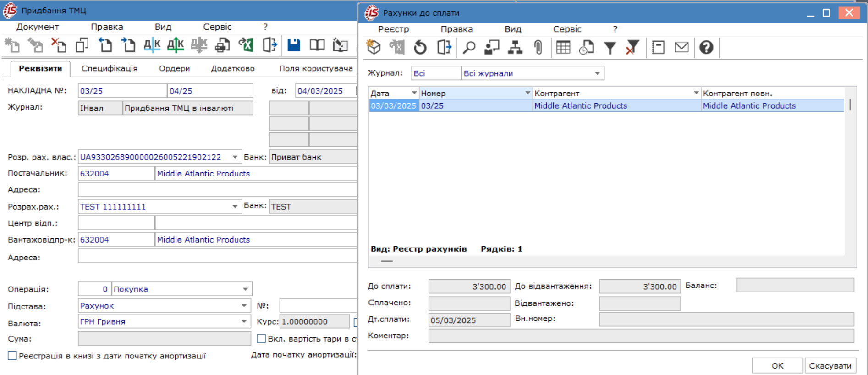
Task: Click the table grid view icon
Action: click(563, 47)
